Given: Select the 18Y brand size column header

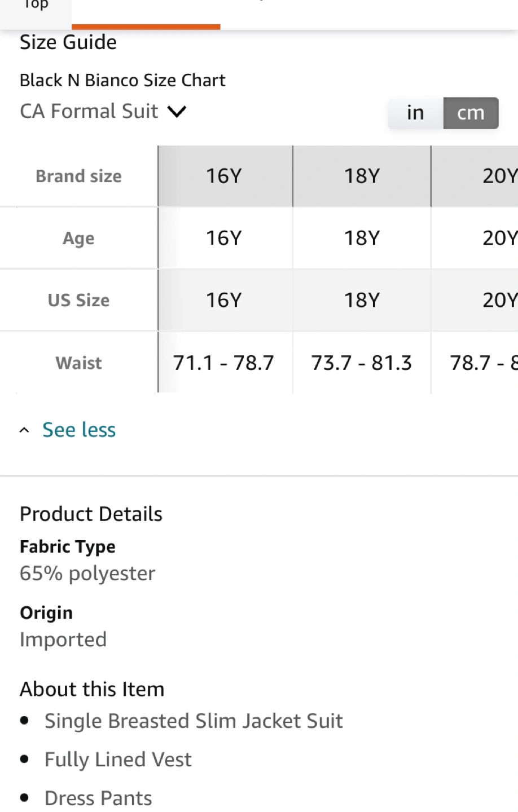Looking at the screenshot, I should (362, 176).
